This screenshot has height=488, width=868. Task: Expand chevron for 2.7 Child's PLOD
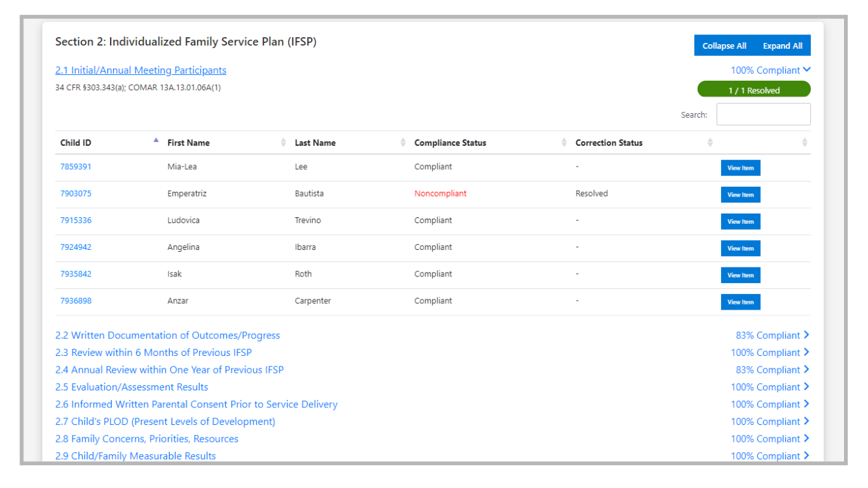point(807,422)
